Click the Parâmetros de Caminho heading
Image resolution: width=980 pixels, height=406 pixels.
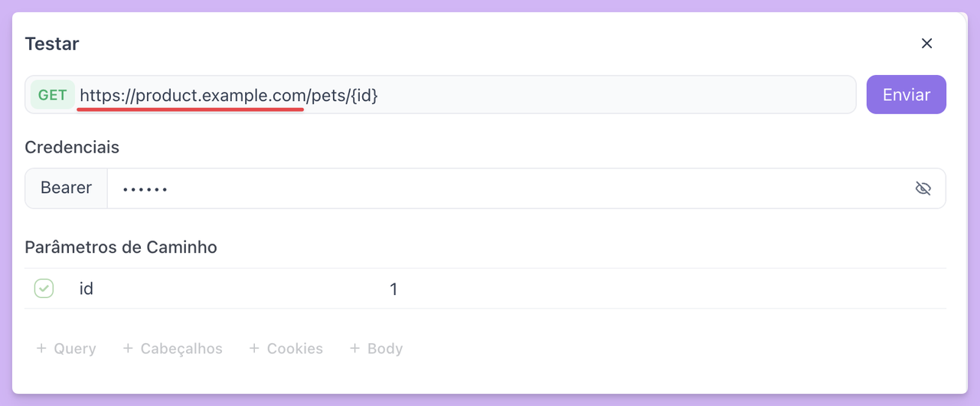pos(121,247)
